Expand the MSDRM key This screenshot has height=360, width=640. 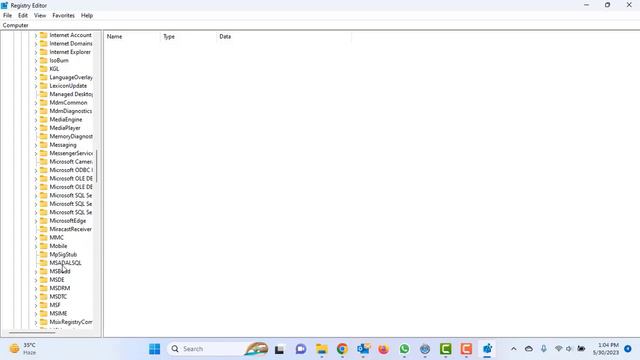[36, 289]
